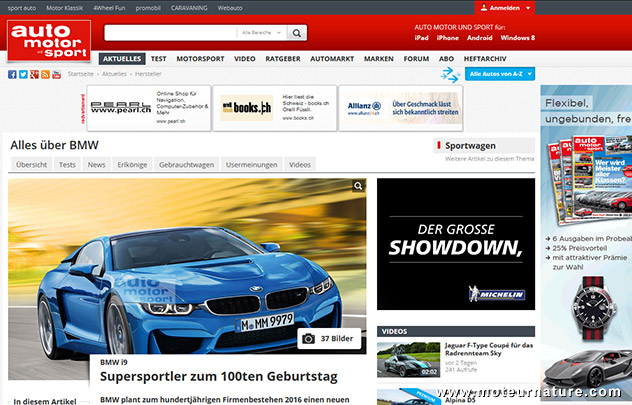Go to MOTORSPORT navigation item
Screen dimensions: 632x405
click(x=200, y=59)
